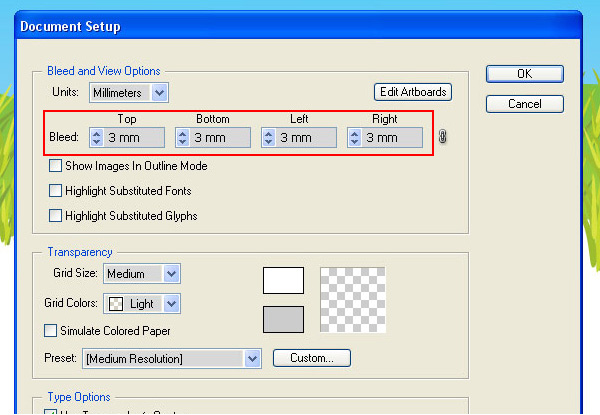Enable Show Images In Outline Mode
The image size is (600, 415).
point(55,166)
